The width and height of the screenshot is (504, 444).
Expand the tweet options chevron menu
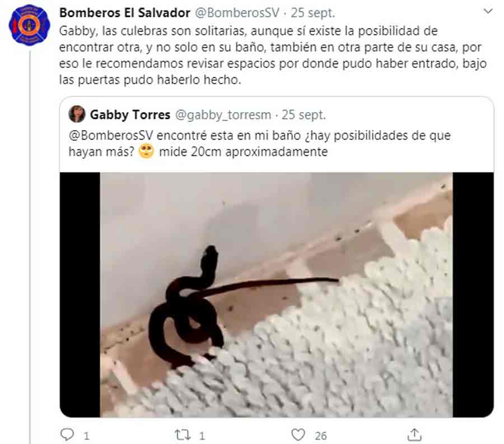[488, 11]
